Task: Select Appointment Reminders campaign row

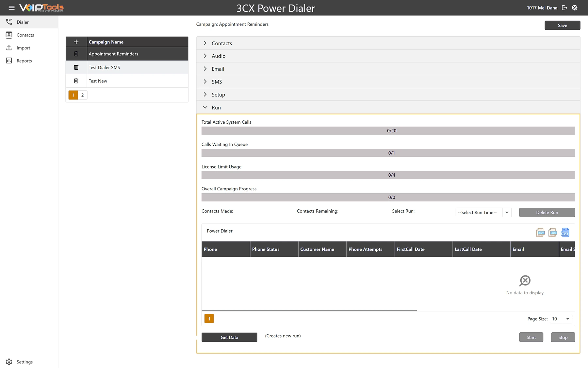Action: pyautogui.click(x=127, y=54)
